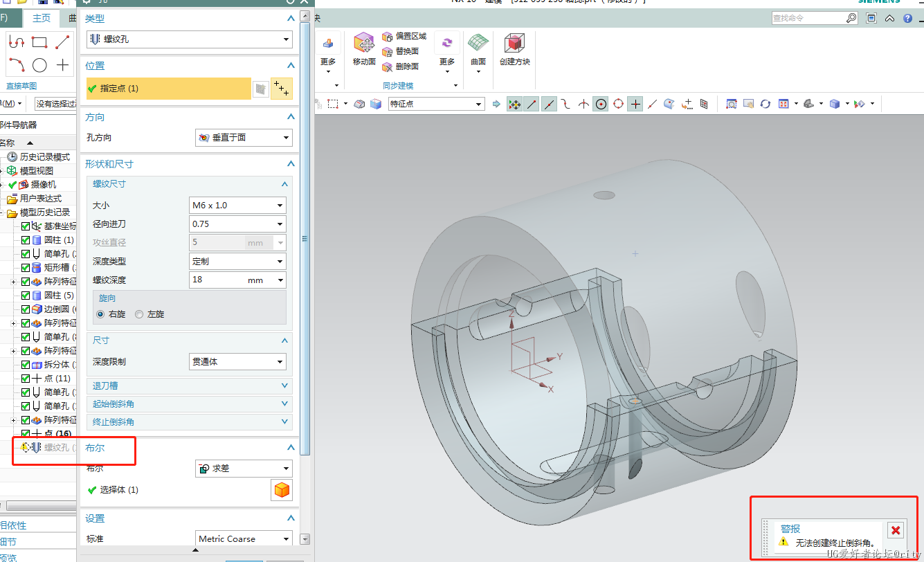Viewport: 924px width, 562px height.
Task: Open the 特征点 selection filter dropdown
Action: [436, 104]
